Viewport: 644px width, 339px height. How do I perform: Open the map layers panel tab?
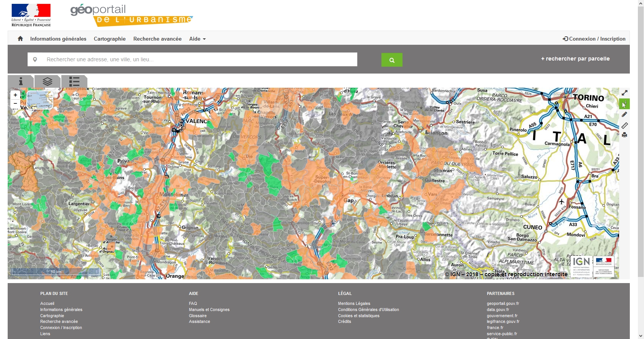48,81
